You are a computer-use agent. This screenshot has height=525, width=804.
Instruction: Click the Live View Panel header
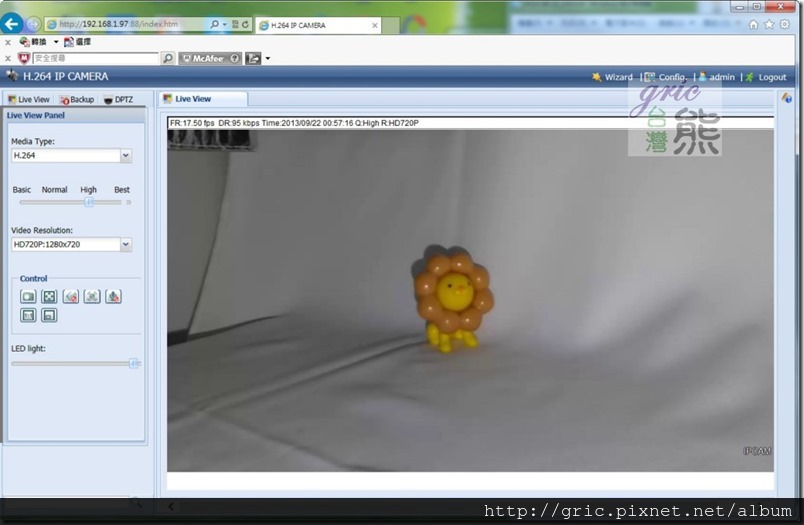[75, 115]
